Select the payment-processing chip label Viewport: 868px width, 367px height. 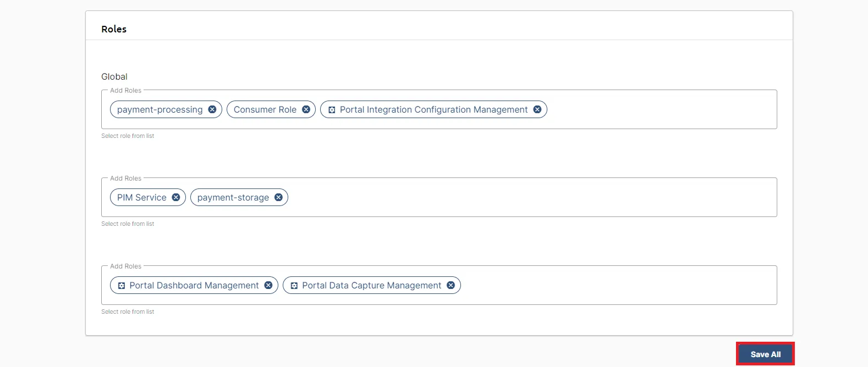pyautogui.click(x=160, y=109)
